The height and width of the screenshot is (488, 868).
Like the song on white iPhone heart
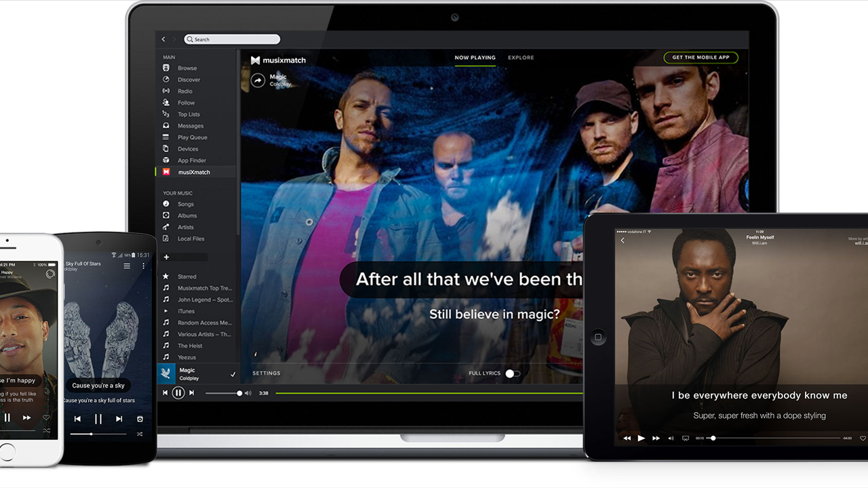[46, 418]
